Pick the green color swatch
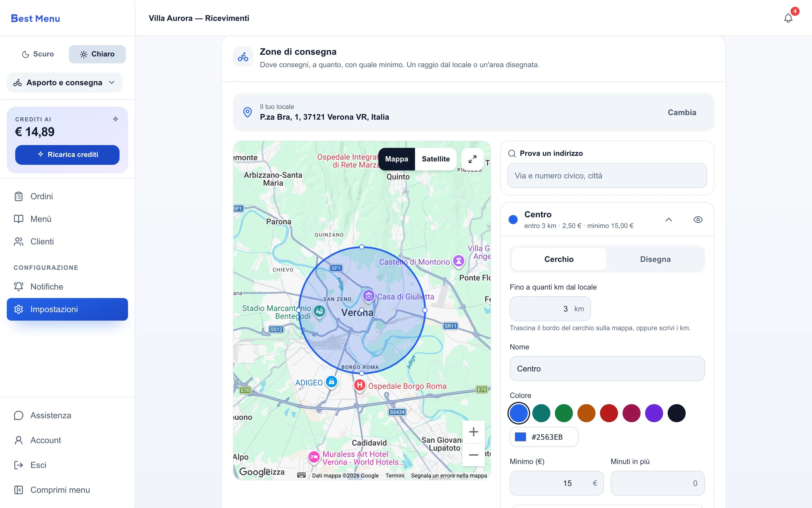 [564, 413]
